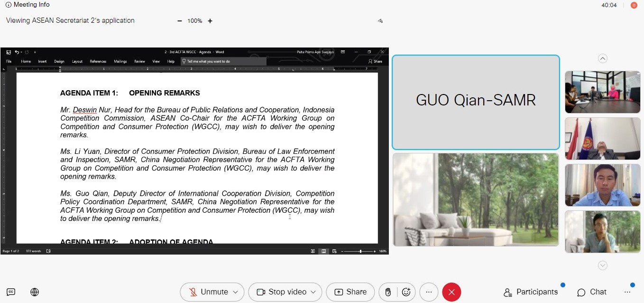Click the Meeting Info icon
The width and height of the screenshot is (644, 303).
pyautogui.click(x=8, y=5)
